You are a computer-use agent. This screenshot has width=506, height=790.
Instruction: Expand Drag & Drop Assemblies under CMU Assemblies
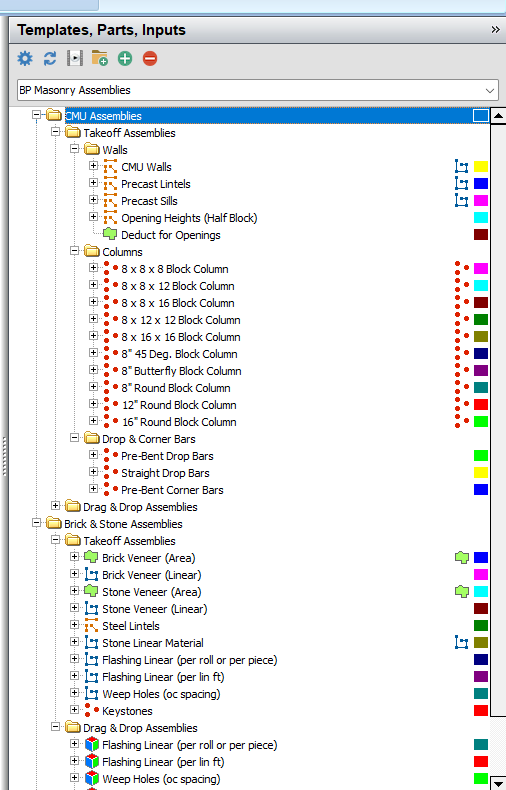tap(55, 505)
